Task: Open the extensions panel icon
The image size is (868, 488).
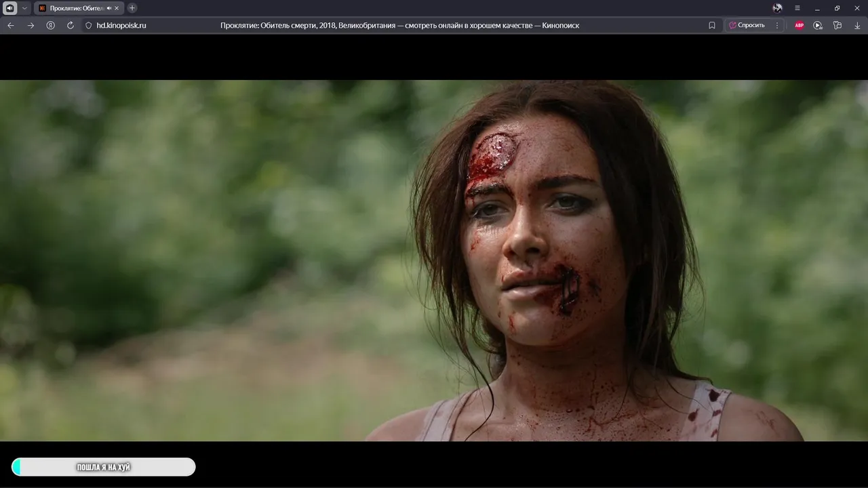Action: [x=837, y=25]
